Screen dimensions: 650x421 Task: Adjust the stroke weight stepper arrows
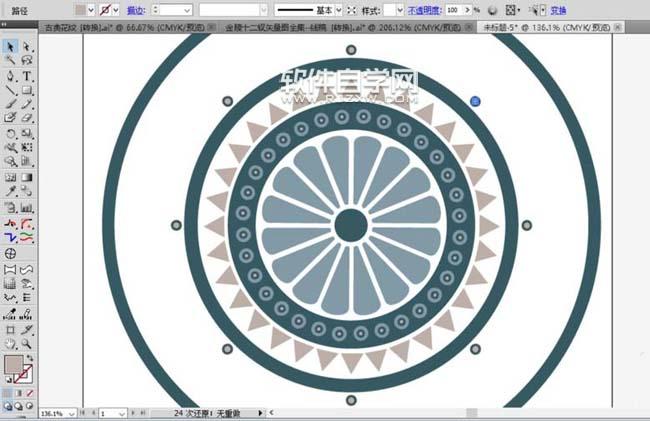pyautogui.click(x=155, y=10)
